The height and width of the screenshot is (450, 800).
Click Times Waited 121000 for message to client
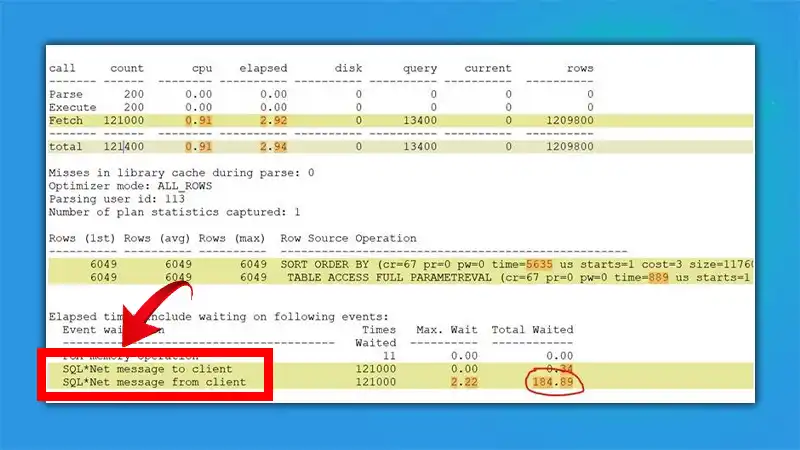pos(376,369)
